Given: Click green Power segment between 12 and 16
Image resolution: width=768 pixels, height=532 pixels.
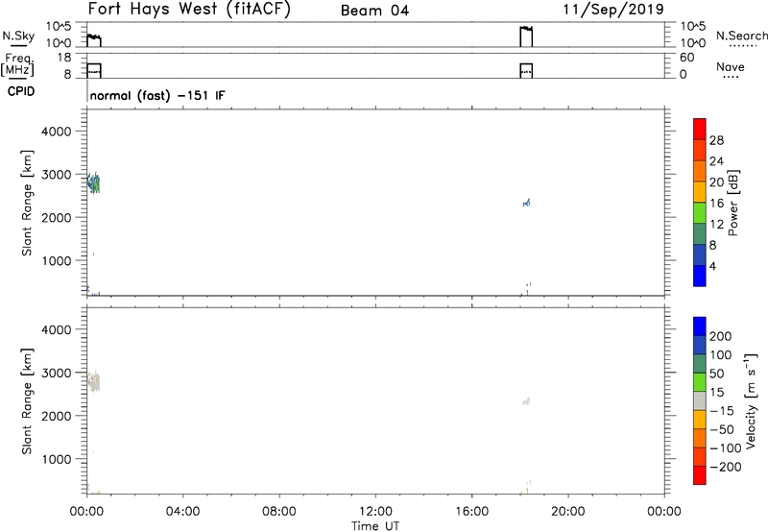Looking at the screenshot, I should (x=700, y=213).
